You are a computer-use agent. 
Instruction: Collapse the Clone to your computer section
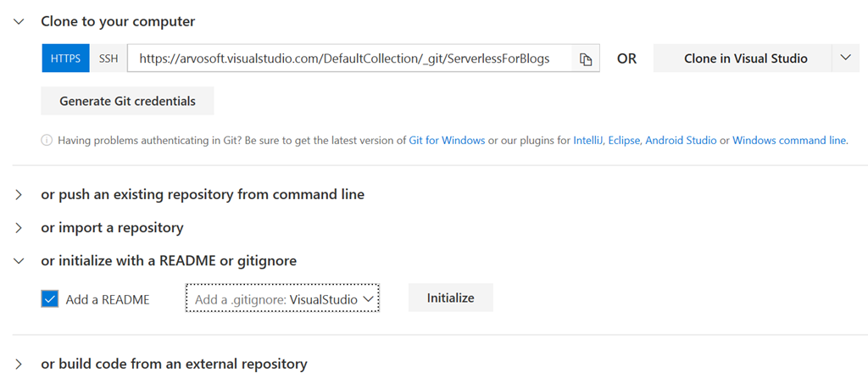click(19, 22)
